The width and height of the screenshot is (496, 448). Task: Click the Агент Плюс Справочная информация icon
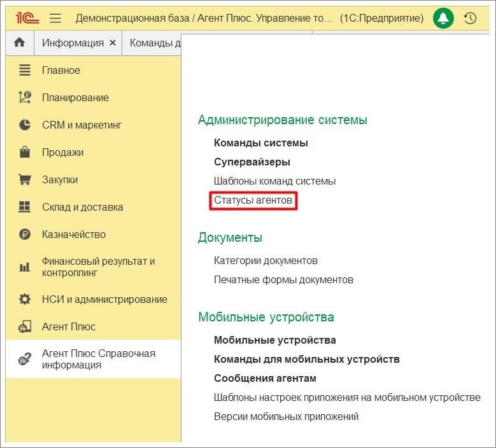tap(25, 359)
